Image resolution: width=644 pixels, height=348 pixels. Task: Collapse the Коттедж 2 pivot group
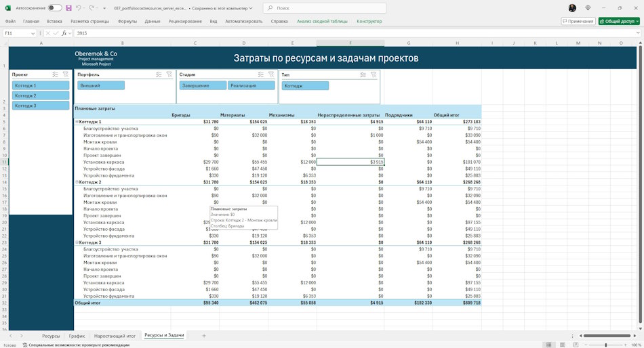[77, 182]
